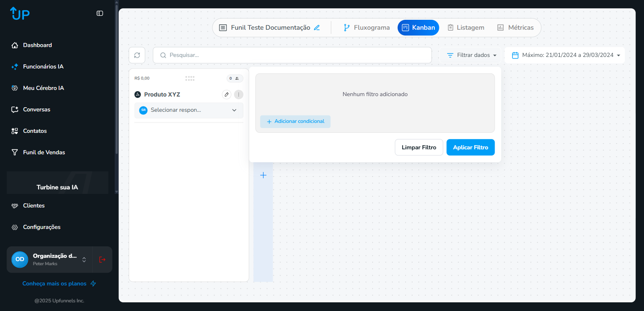Open the date range picker showing Máximo
Image resolution: width=644 pixels, height=311 pixels.
pyautogui.click(x=565, y=55)
